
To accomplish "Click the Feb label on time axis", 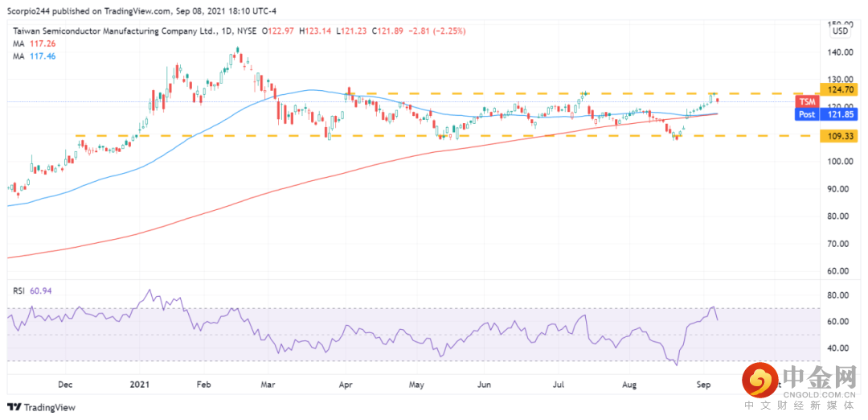I will [203, 384].
